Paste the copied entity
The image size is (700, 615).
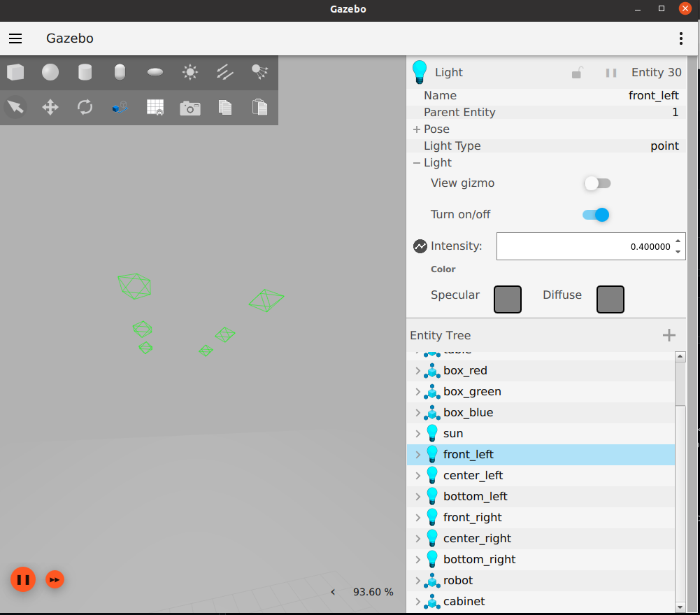[260, 107]
